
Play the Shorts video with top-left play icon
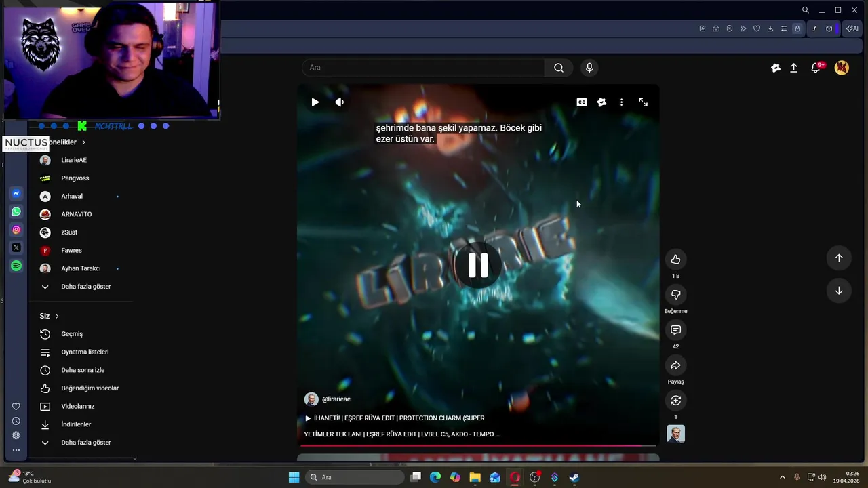pyautogui.click(x=315, y=102)
